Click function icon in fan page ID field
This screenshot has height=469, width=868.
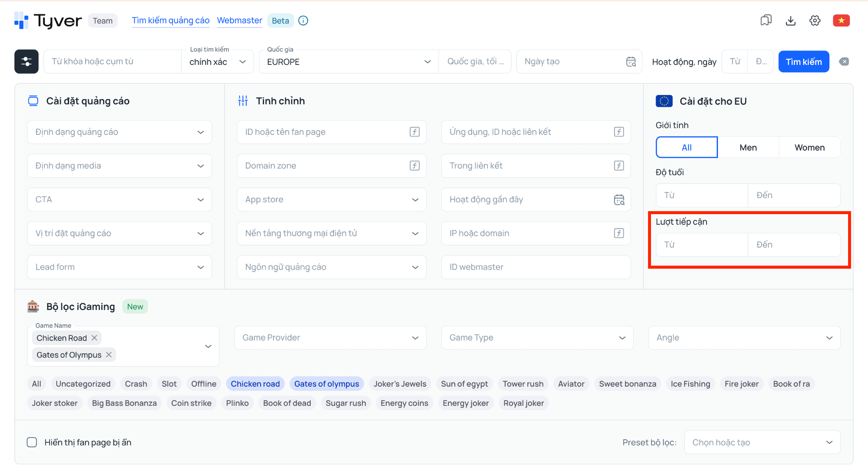[x=415, y=132]
